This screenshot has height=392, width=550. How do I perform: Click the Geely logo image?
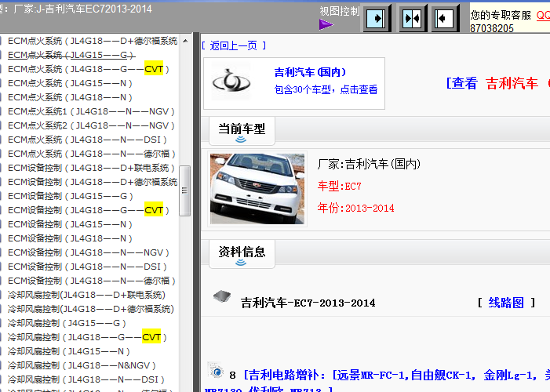(x=231, y=82)
